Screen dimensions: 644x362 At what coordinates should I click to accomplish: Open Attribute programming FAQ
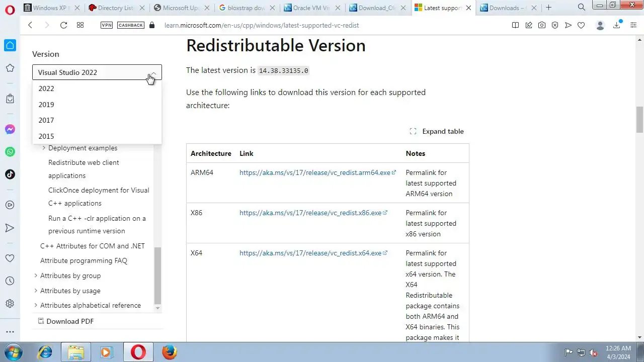[x=84, y=260]
